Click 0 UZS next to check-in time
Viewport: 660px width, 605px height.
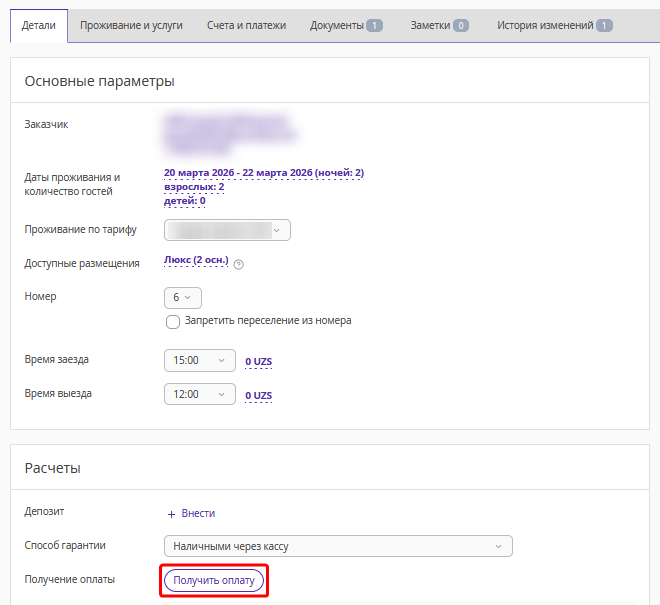258,361
